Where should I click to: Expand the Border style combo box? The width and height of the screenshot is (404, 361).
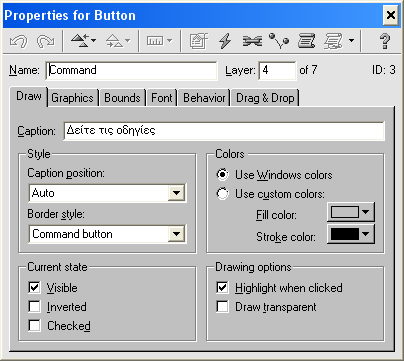[176, 234]
